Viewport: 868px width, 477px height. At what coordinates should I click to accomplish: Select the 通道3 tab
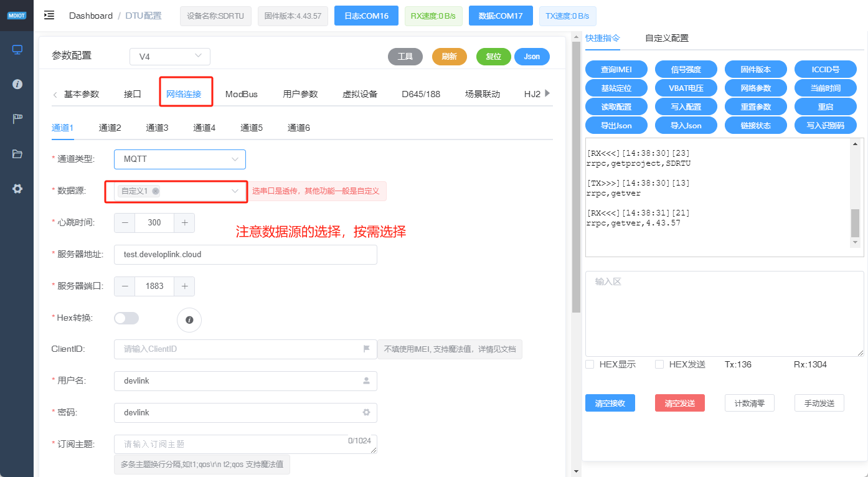point(157,128)
